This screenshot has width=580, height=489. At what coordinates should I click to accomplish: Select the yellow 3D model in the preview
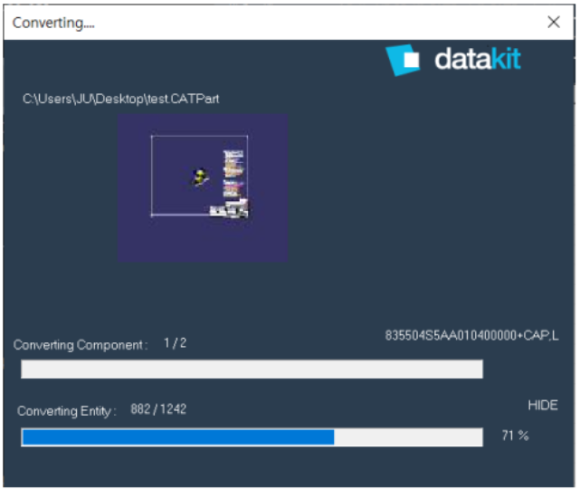pos(200,178)
